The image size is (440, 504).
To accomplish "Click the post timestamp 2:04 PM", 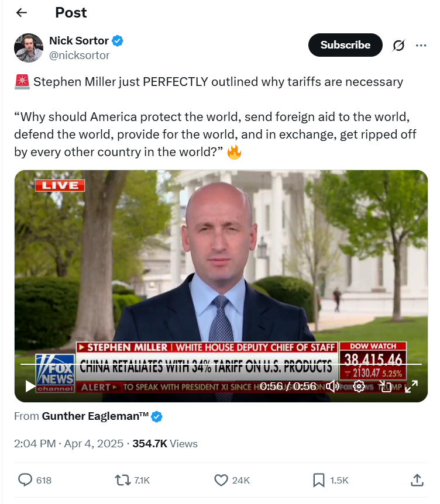I will [35, 444].
